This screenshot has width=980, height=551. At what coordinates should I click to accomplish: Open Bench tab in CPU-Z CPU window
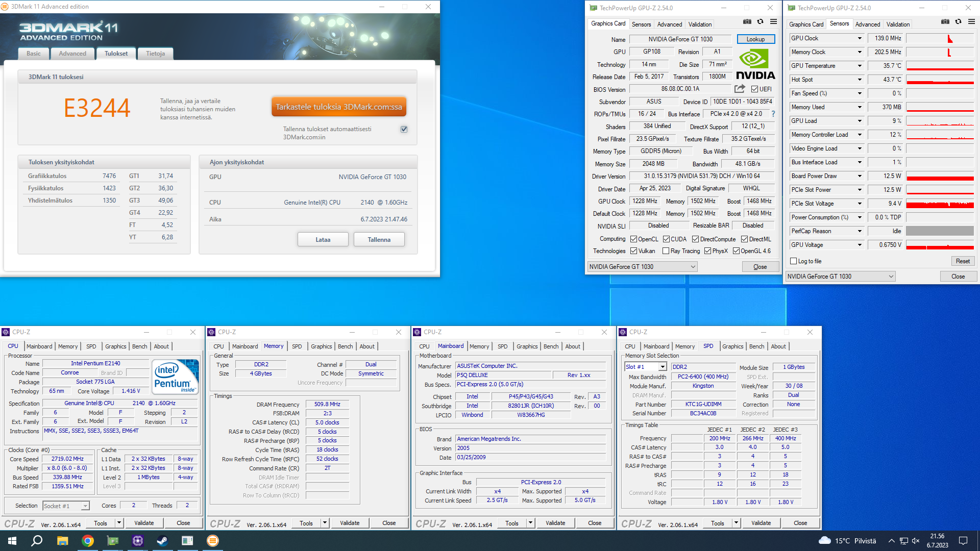[x=139, y=346]
